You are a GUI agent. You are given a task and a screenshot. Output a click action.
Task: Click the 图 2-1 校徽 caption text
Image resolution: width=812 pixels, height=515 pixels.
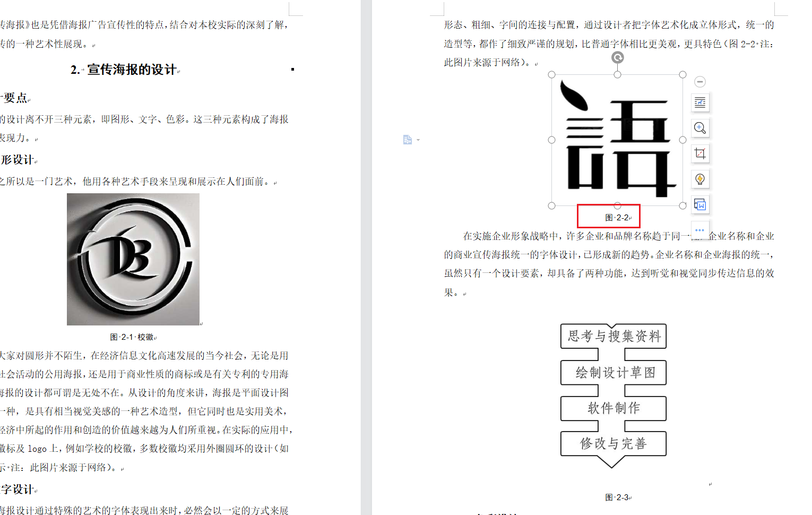133,337
